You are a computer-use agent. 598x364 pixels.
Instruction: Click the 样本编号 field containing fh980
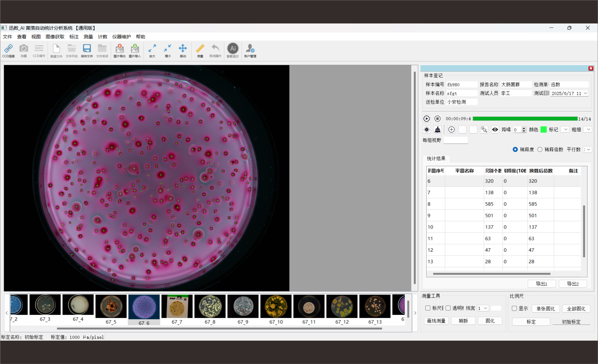[x=462, y=84]
